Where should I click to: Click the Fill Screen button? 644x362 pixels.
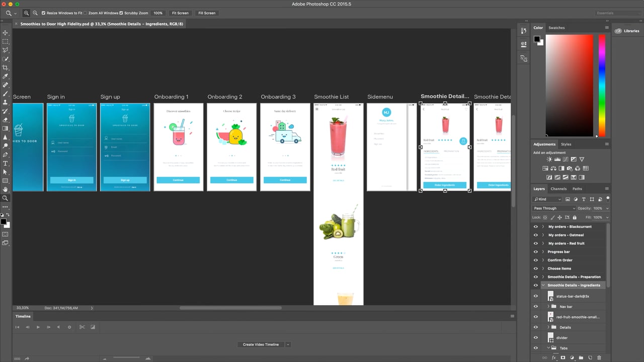[207, 13]
